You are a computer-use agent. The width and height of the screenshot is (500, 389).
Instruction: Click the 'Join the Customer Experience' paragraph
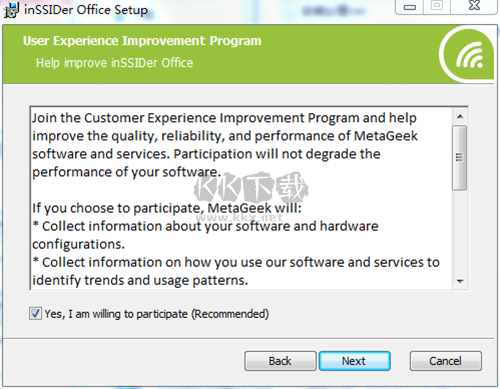tap(225, 145)
